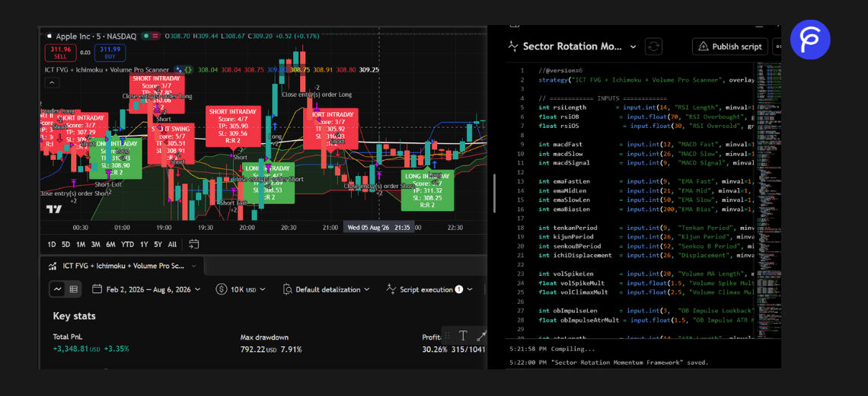Click the 5:21:58 PM Compiling log message
Viewport: 868px width, 396px height.
tap(552, 350)
